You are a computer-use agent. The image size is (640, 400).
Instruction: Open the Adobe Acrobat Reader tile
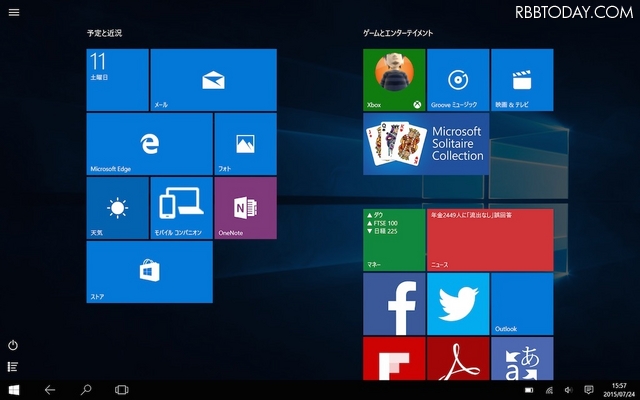tap(458, 358)
